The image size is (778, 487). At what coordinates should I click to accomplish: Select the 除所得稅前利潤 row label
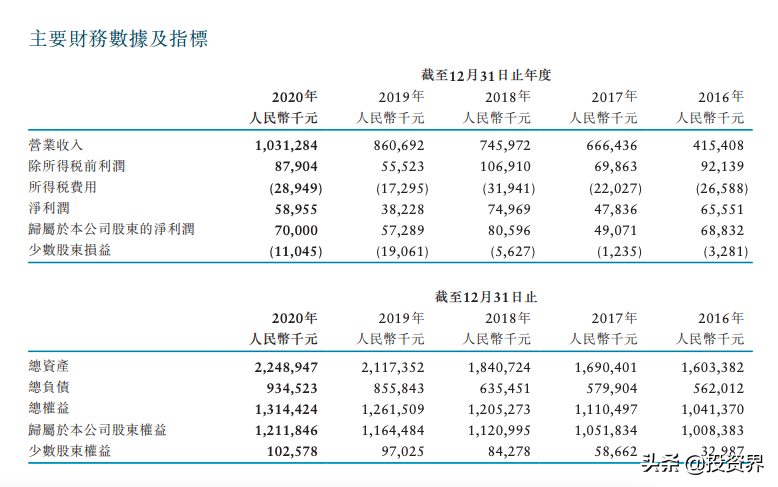pos(77,166)
